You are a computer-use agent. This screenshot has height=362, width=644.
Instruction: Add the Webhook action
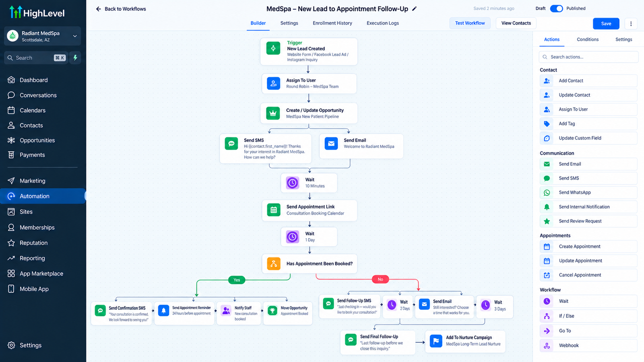(x=588, y=346)
